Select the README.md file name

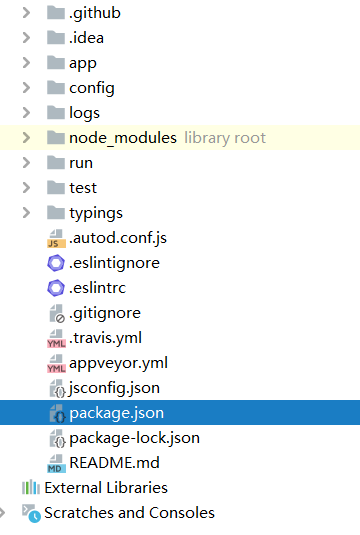(114, 463)
